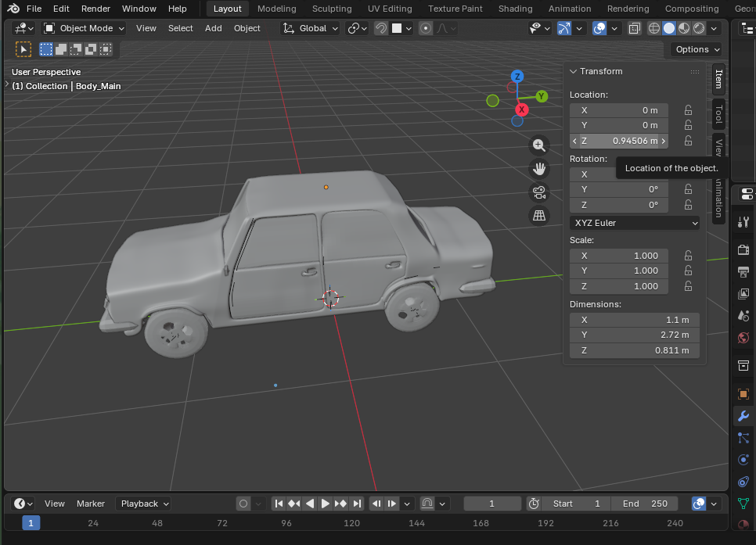The height and width of the screenshot is (545, 756).
Task: Open the Add menu in viewport header
Action: (213, 28)
